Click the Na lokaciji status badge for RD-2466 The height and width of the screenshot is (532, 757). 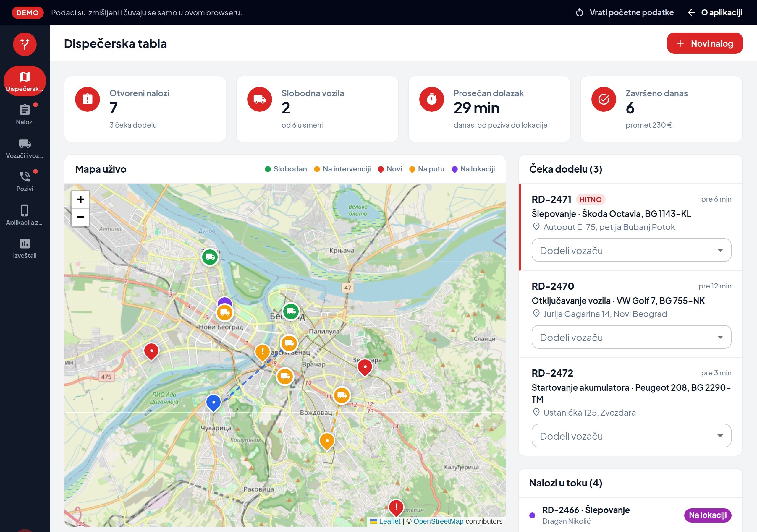pyautogui.click(x=708, y=515)
